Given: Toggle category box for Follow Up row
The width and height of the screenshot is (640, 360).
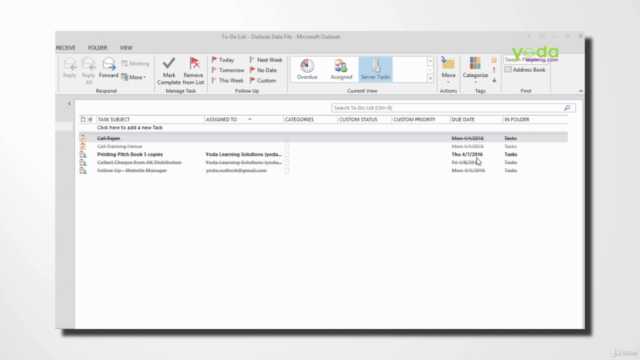Looking at the screenshot, I should click(287, 171).
